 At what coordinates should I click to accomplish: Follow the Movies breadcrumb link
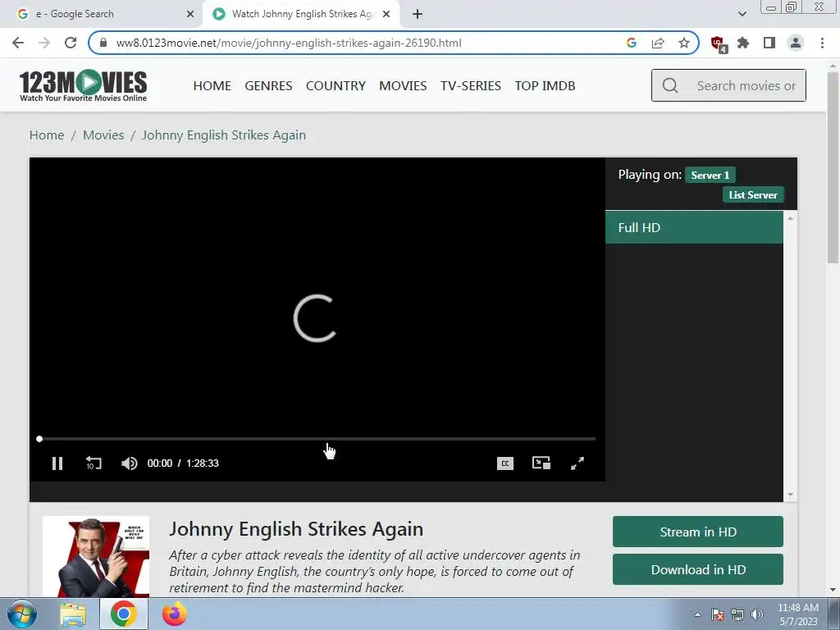(x=103, y=135)
